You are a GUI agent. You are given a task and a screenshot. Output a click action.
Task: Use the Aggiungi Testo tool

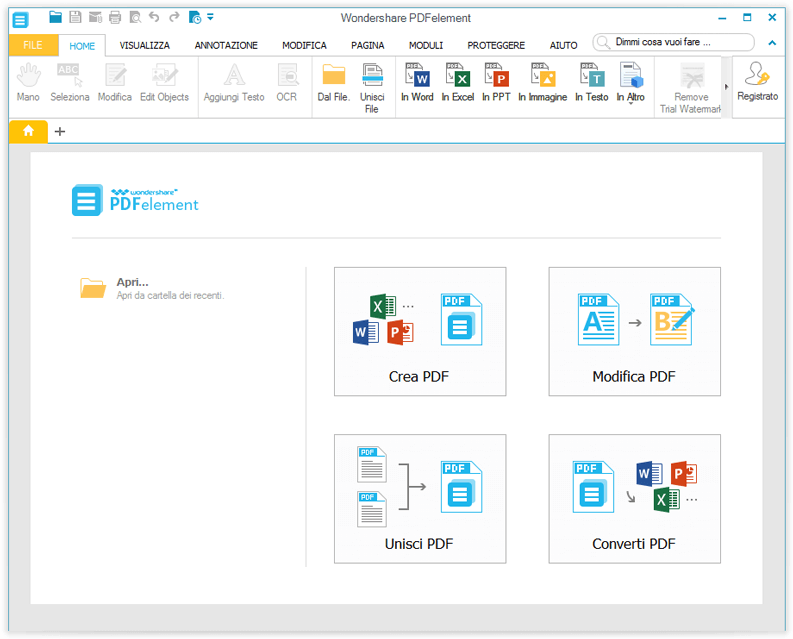pos(234,83)
